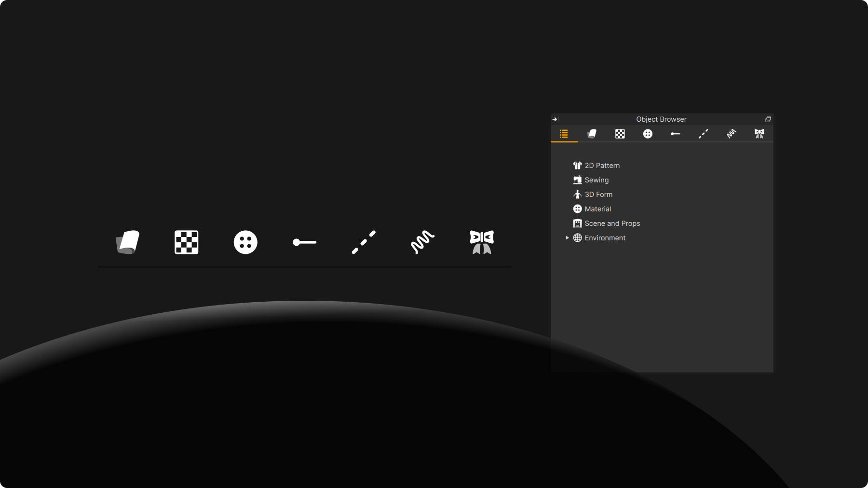Open the Fabric tab in Object Browser
The width and height of the screenshot is (868, 488).
click(x=592, y=134)
